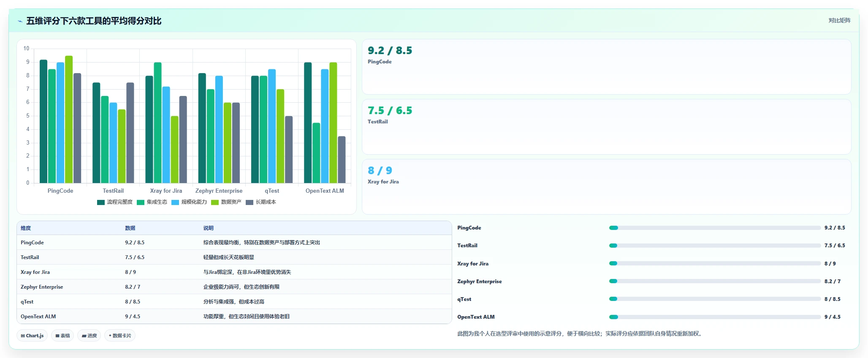Viewport: 868px width, 358px height.
Task: Toggle the 流程完整度 legend entry
Action: click(x=115, y=202)
